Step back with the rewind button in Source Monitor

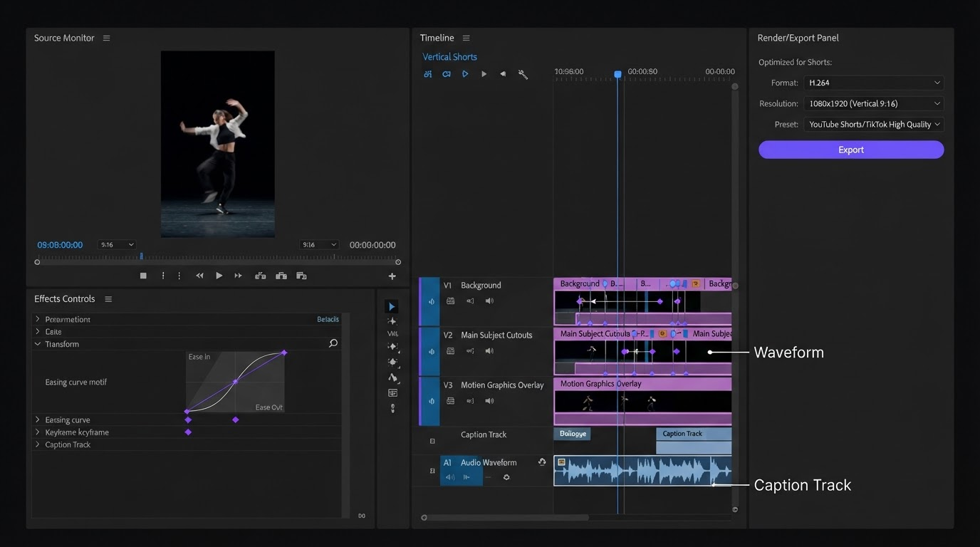199,276
